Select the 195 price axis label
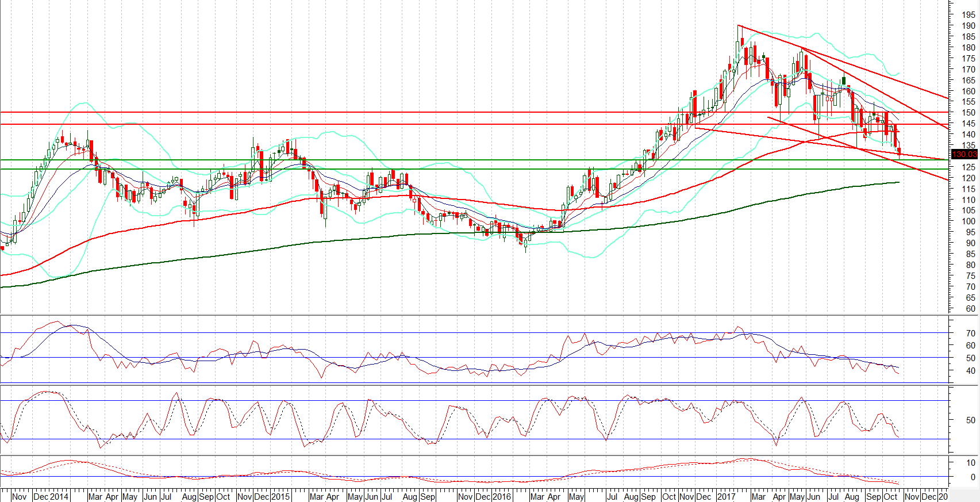Viewport: 980px width, 502px height. point(969,15)
